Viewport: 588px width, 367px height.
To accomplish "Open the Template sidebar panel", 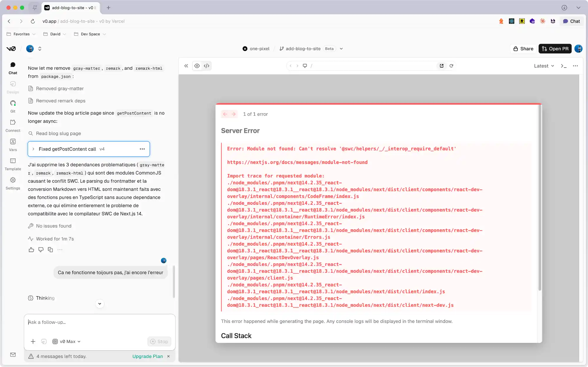I will pos(13,164).
